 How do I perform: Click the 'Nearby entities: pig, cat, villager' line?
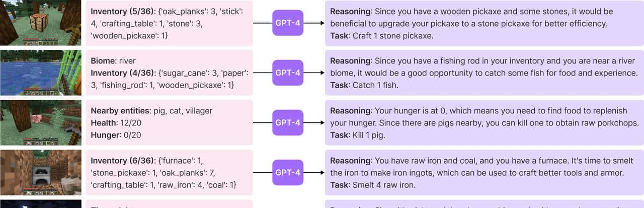[151, 110]
